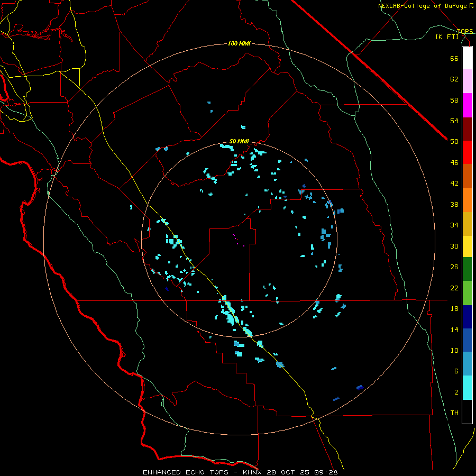Click the "10" scale number
Image resolution: width=476 pixels, height=476 pixels.
click(x=454, y=350)
